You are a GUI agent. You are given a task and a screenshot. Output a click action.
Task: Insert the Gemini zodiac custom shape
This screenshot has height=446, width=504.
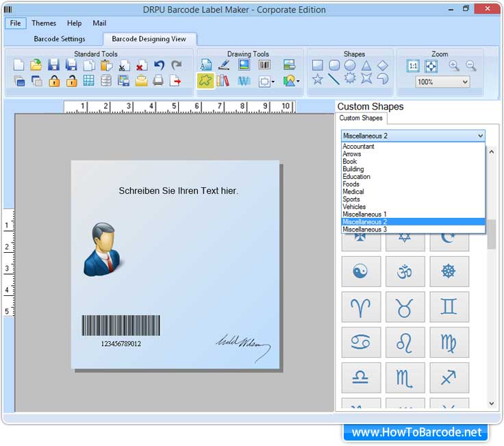449,307
